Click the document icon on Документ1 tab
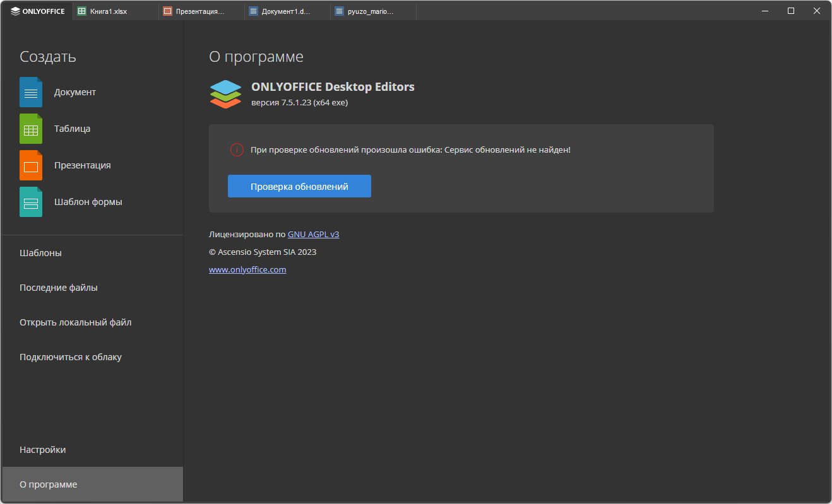 point(253,11)
